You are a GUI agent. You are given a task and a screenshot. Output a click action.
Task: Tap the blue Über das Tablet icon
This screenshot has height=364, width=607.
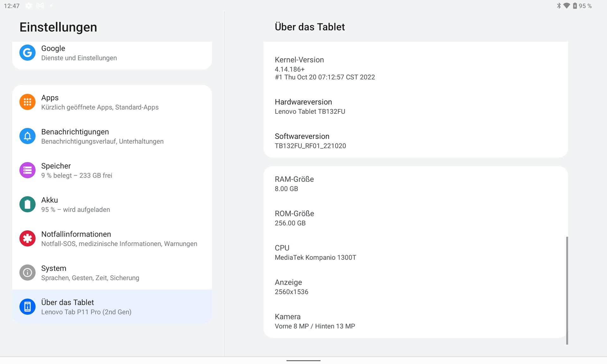[x=28, y=307]
